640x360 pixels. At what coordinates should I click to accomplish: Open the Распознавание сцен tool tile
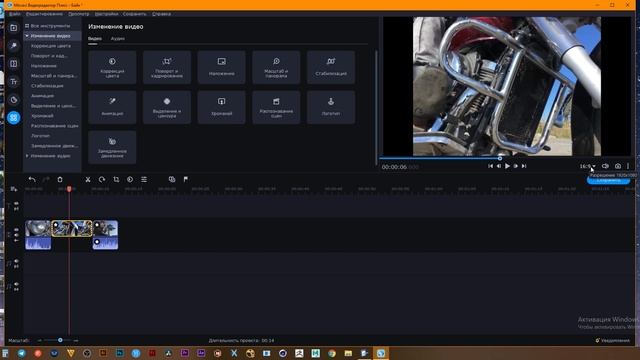point(276,107)
